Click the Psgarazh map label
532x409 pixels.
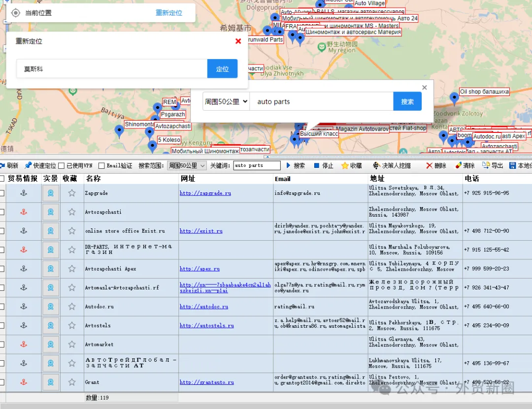click(173, 114)
